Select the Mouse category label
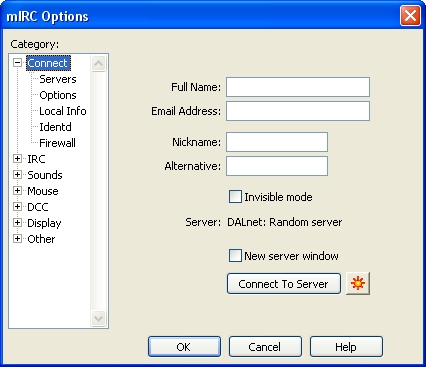This screenshot has width=426, height=367. point(43,191)
